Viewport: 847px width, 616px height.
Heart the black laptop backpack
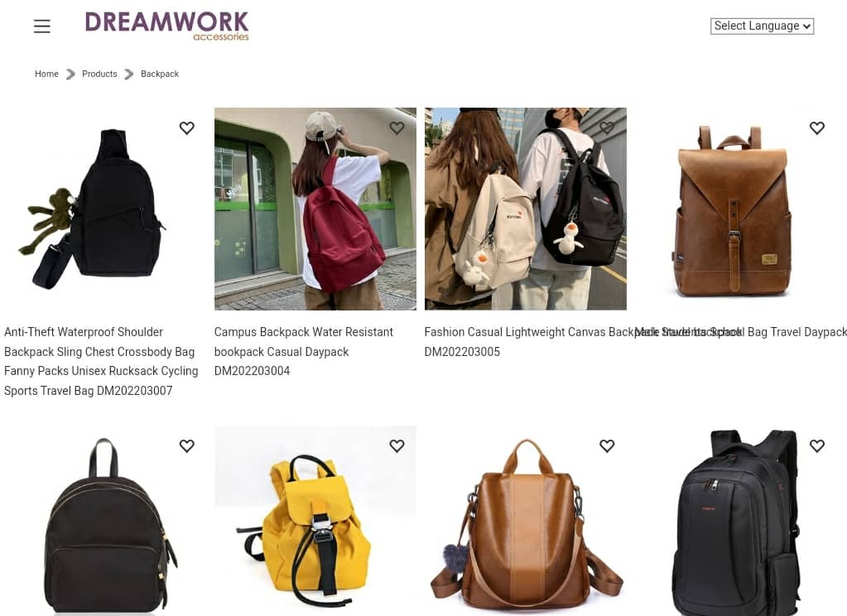point(817,445)
